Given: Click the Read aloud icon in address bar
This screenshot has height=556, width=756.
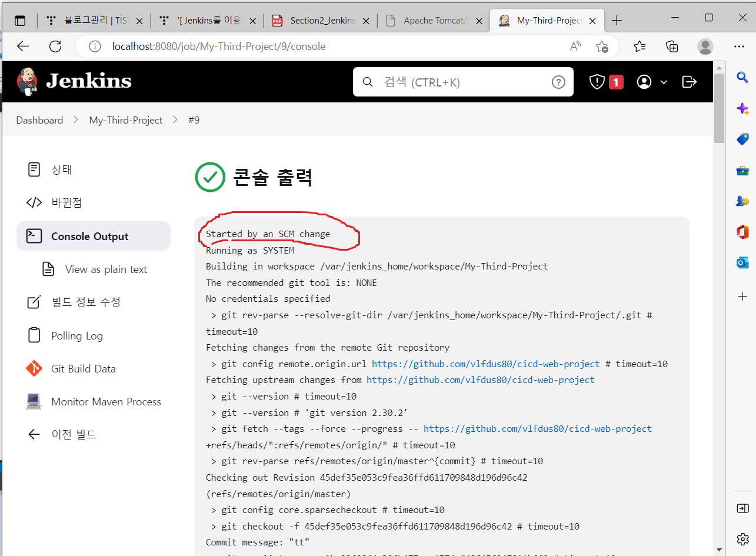Looking at the screenshot, I should click(x=576, y=46).
